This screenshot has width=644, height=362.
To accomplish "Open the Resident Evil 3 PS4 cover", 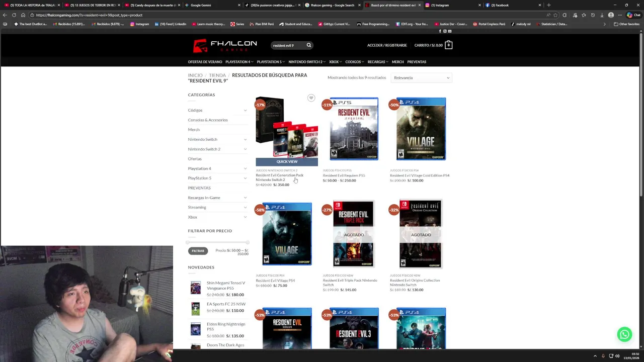I will point(354,328).
